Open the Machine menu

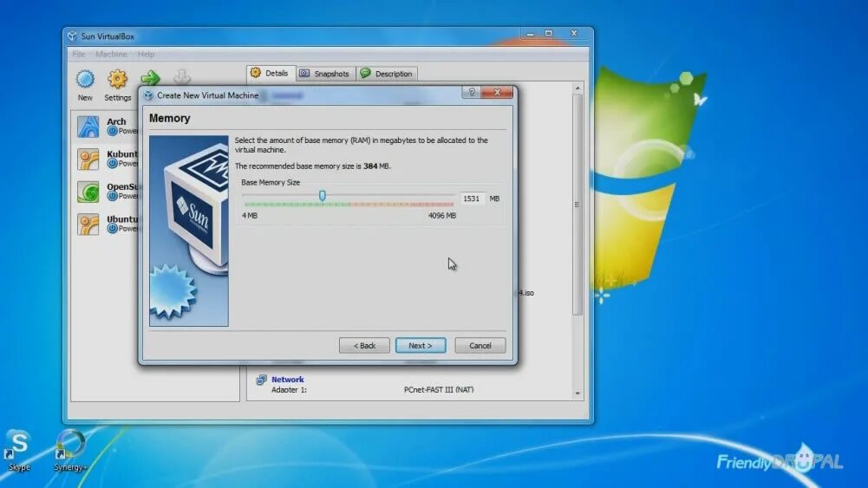[x=111, y=55]
